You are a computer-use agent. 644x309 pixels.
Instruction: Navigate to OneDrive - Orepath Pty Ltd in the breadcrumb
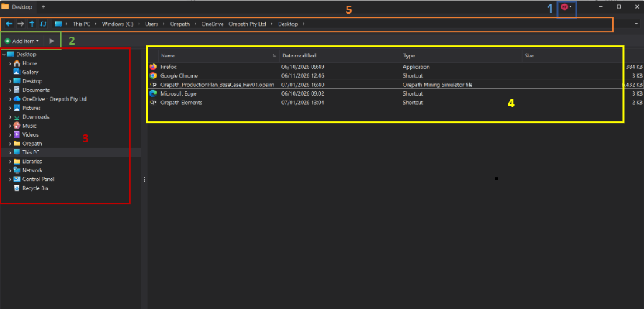[x=234, y=24]
